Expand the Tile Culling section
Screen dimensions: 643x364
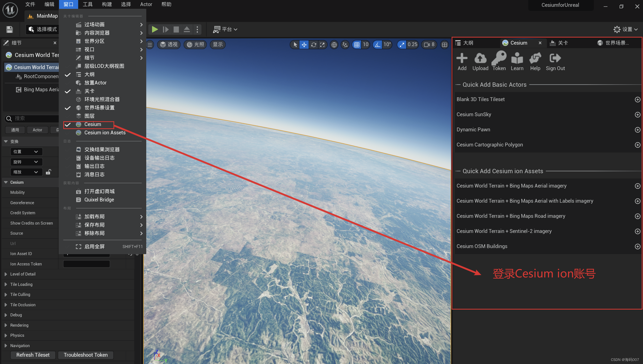point(6,294)
